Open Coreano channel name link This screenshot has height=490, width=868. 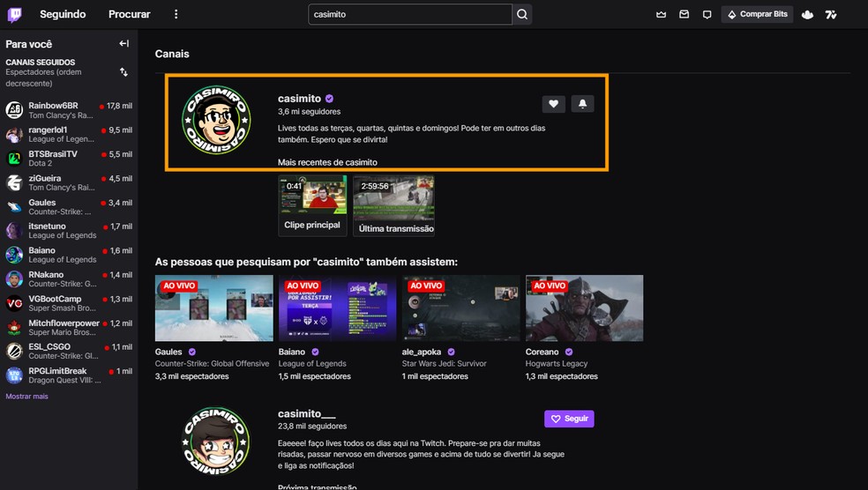pos(542,352)
